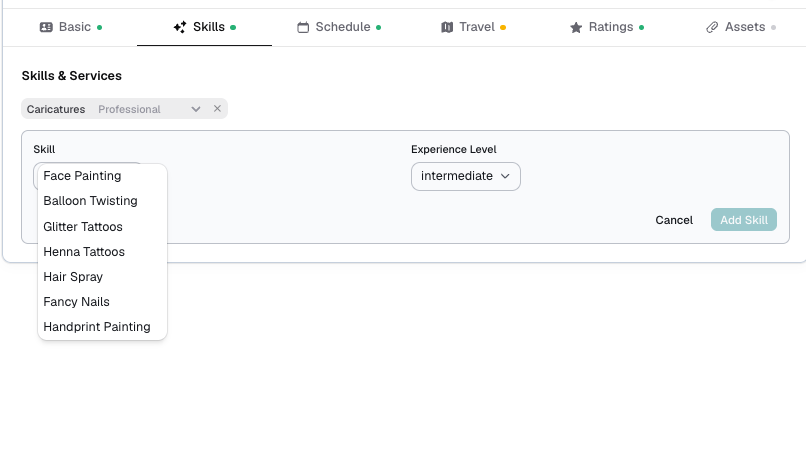Cancel adding a skill
Viewport: 806px width, 464px height.
click(674, 220)
